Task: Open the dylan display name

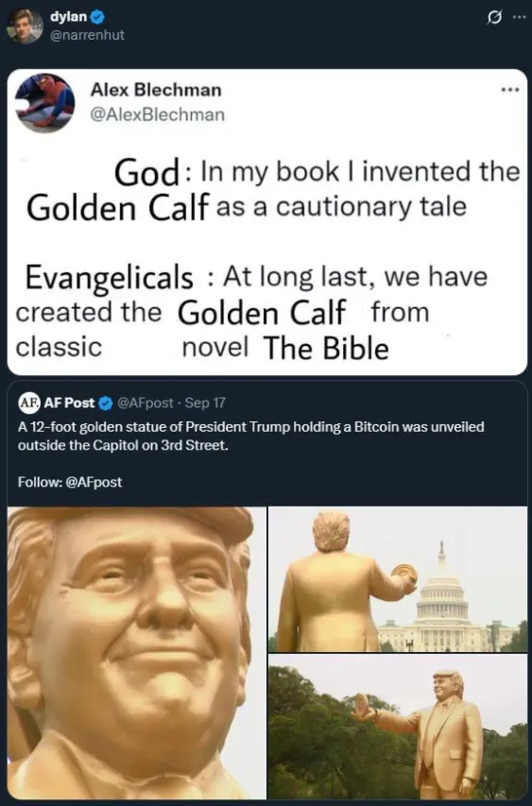Action: tap(68, 16)
